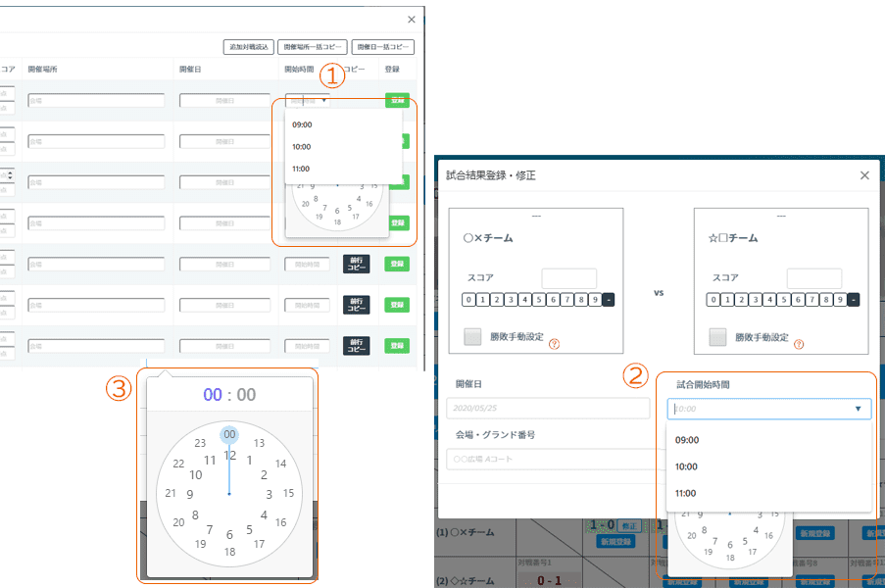The image size is (885, 588).
Task: Click the 開催日 field showing 2020/05/25
Action: (548, 408)
